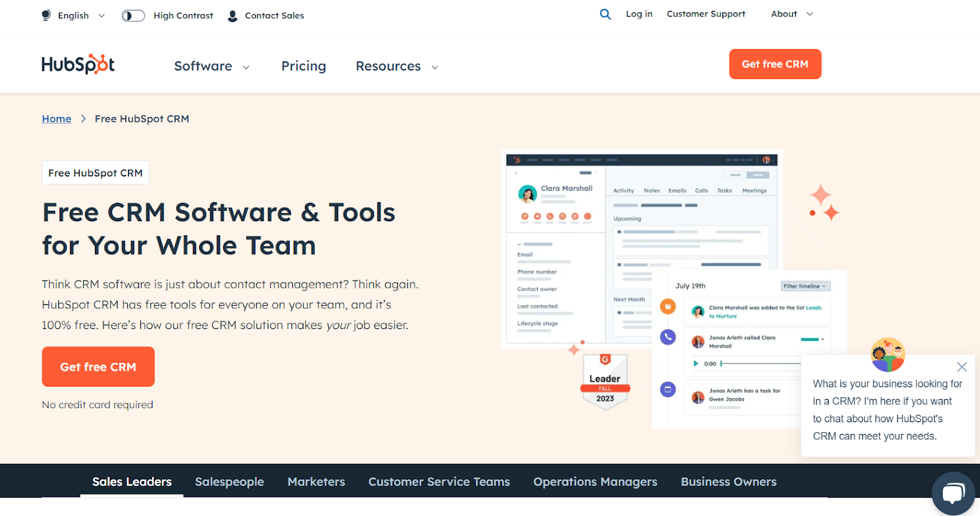Click the header Get free CRM button
This screenshot has height=516, width=980.
click(775, 64)
